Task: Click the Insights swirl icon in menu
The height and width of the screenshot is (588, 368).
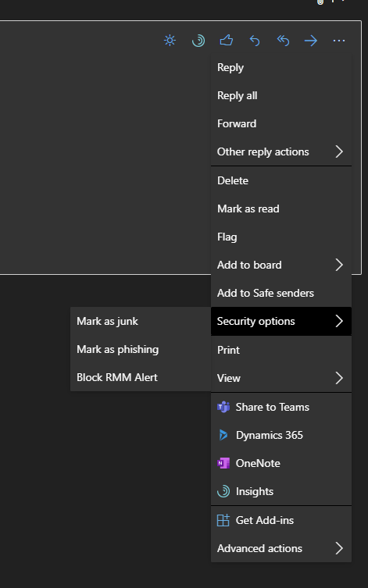Action: tap(223, 491)
